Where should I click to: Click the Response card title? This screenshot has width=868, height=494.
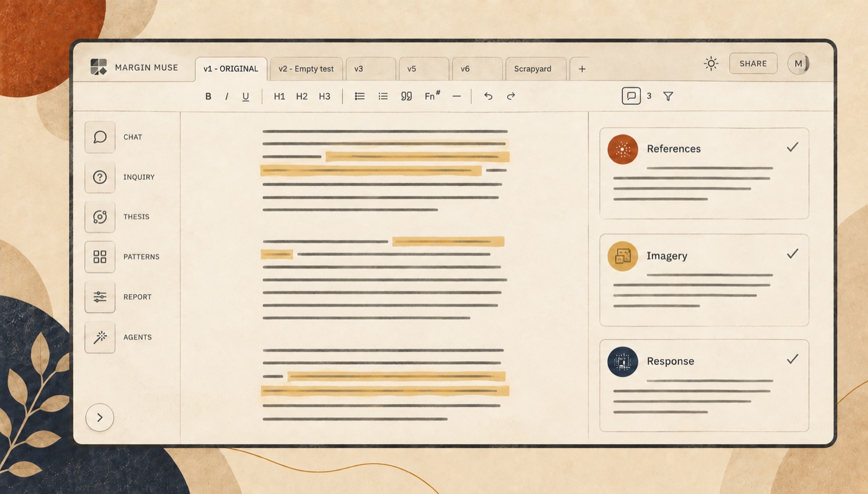click(671, 361)
